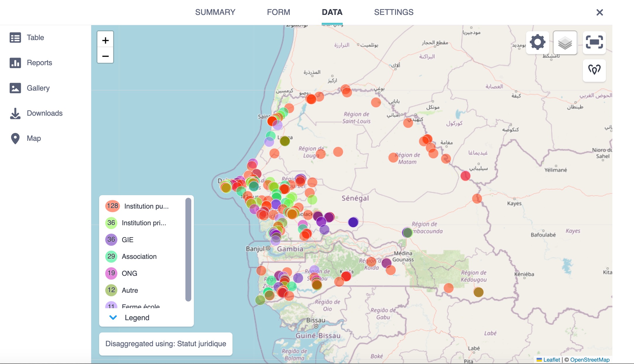This screenshot has height=364, width=634.
Task: Collapse the Legend panel chevron
Action: [113, 318]
